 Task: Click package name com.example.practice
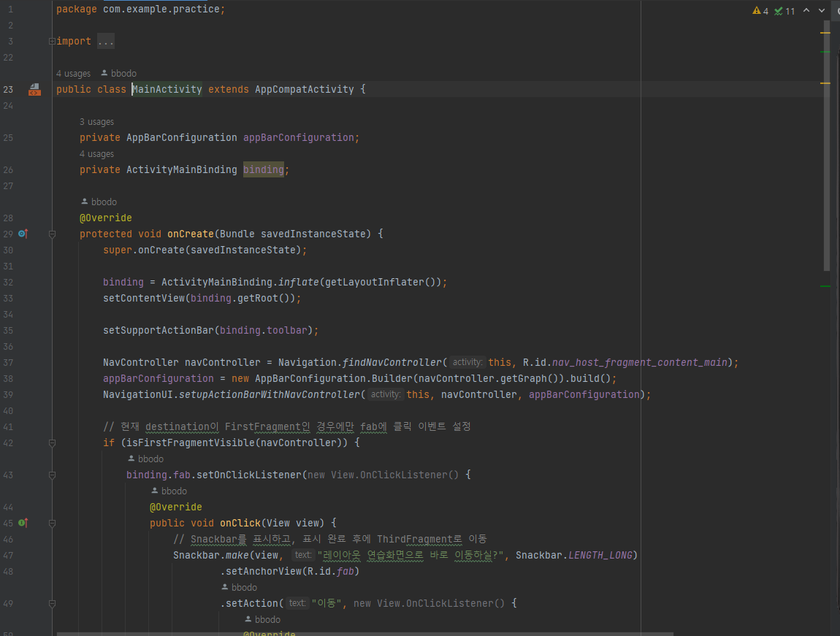click(x=161, y=9)
